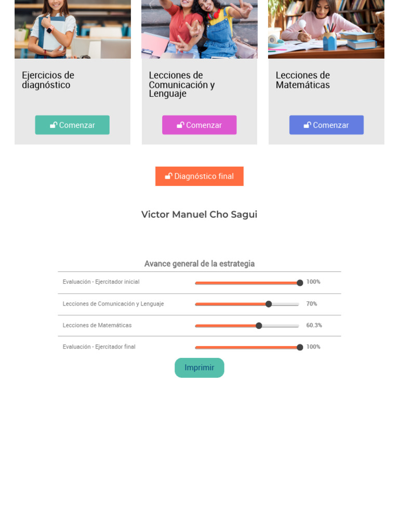Click the Matemáticas progress slider handle

259,326
